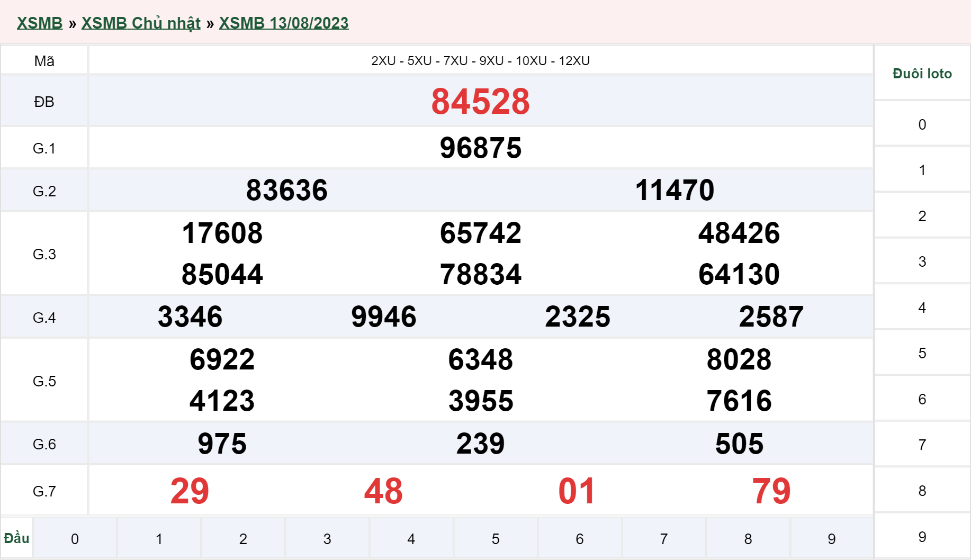This screenshot has width=971, height=560.
Task: Select tail digit 2 under Đuôi loto
Action: 922,216
